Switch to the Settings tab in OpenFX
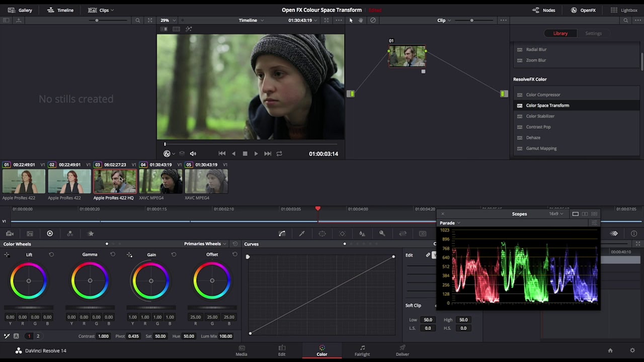Screen dimensions: 644x362 [x=593, y=33]
